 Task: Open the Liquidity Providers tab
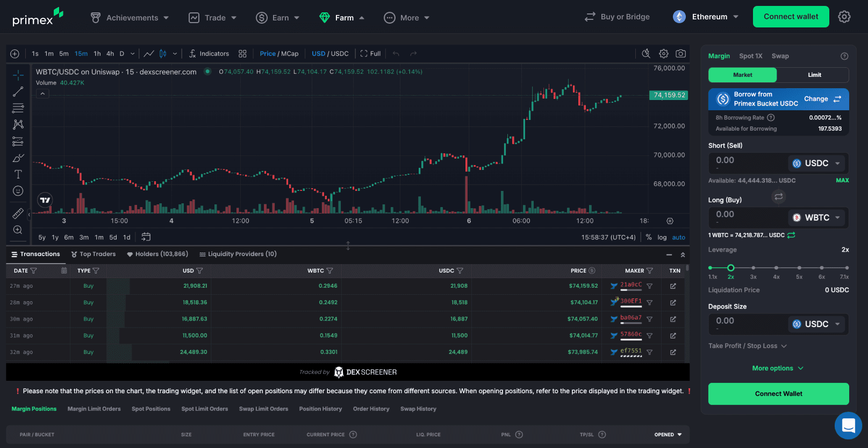click(238, 254)
